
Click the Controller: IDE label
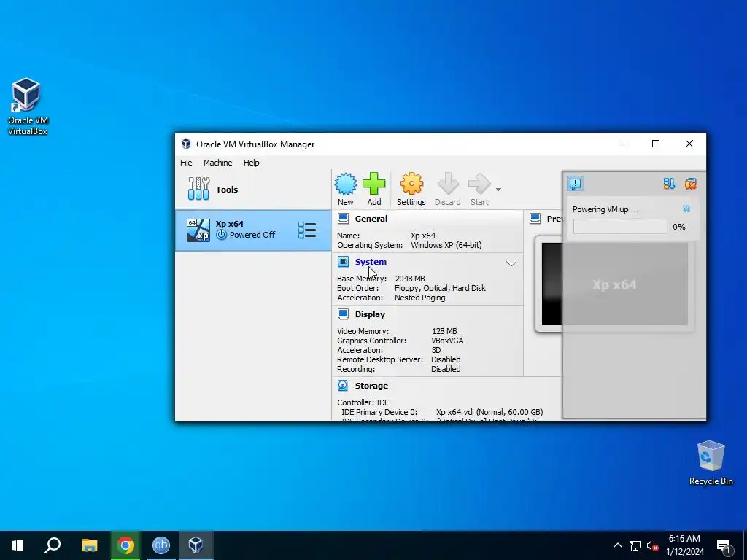[363, 402]
